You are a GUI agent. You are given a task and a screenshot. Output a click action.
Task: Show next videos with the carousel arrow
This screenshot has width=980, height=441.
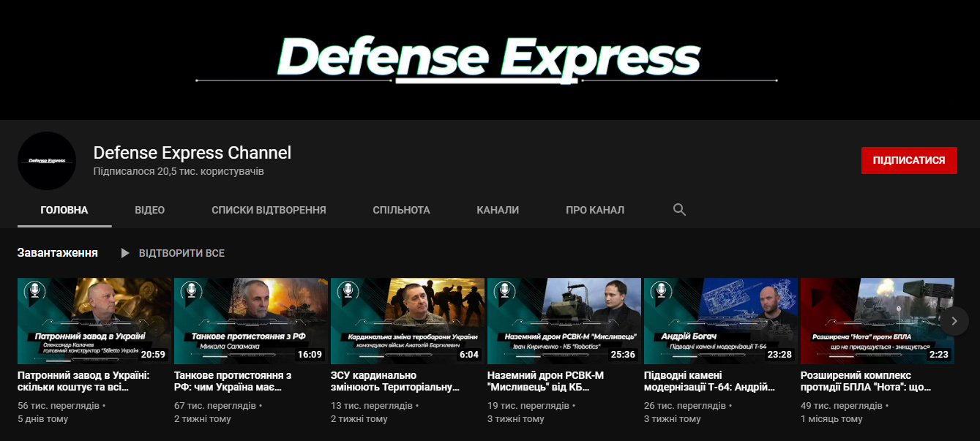tap(954, 320)
